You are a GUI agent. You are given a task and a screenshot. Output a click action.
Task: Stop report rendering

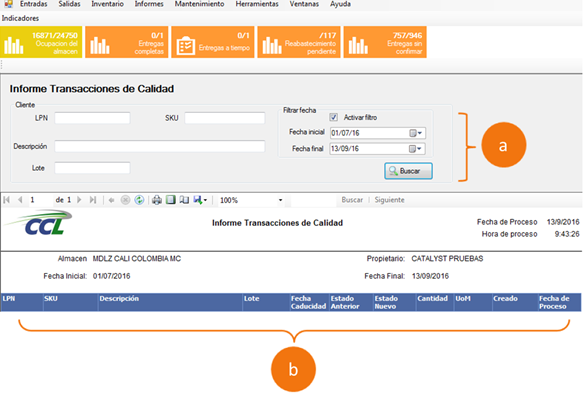[125, 200]
